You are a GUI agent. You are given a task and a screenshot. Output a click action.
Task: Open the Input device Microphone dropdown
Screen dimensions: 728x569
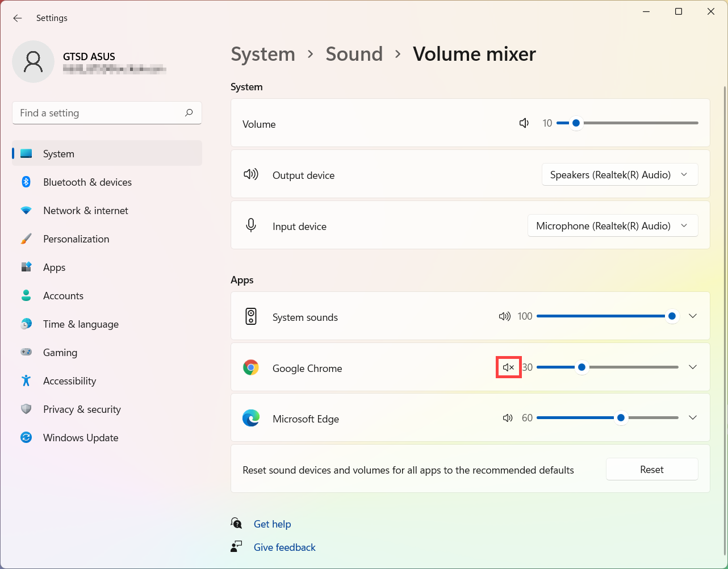613,226
